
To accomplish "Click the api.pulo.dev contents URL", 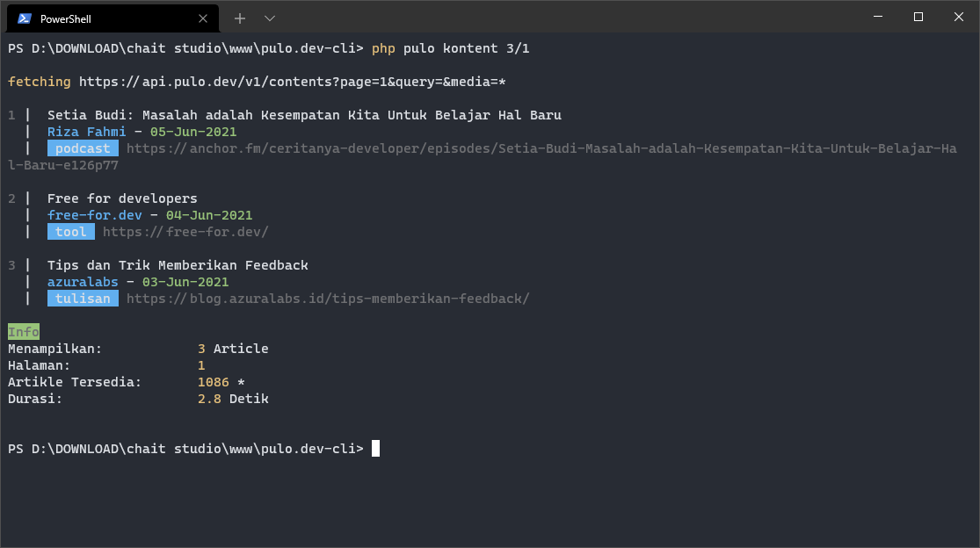I will pos(293,82).
